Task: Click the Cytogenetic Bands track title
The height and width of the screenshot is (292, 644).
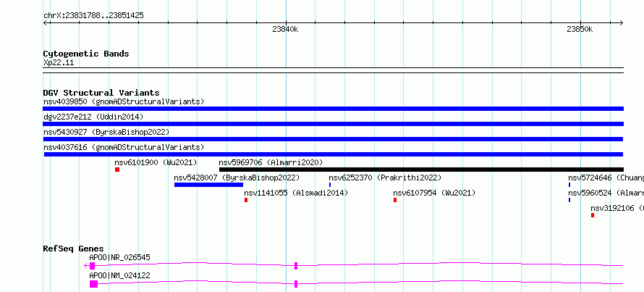Action: point(86,54)
